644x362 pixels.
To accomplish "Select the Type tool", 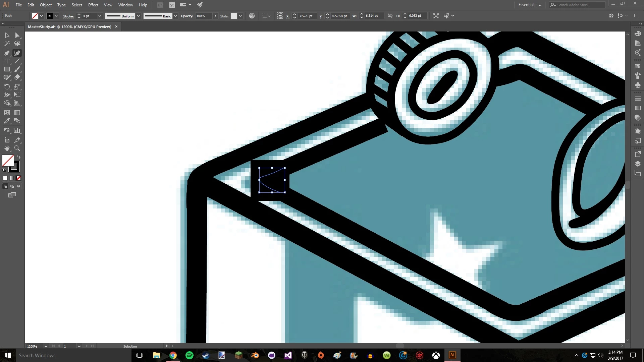I will click(x=7, y=61).
